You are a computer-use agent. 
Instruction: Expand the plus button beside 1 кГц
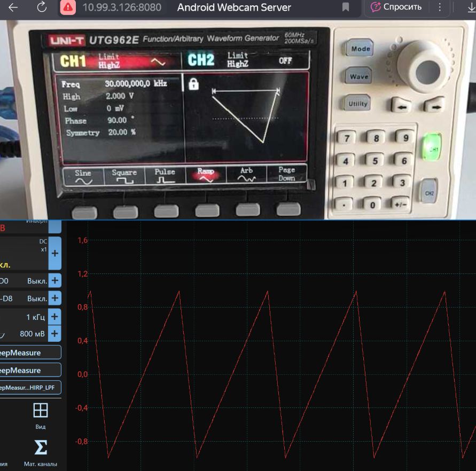[54, 317]
